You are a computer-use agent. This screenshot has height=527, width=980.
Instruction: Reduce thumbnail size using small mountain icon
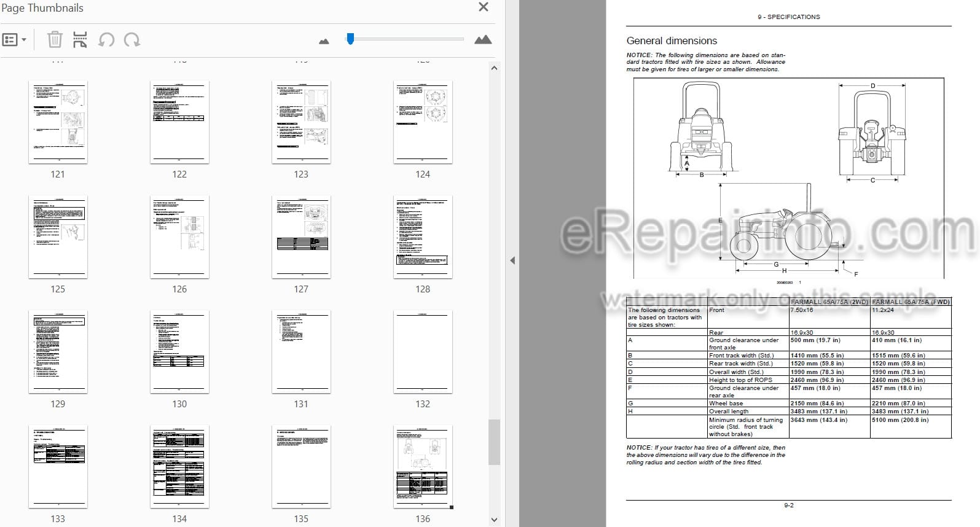pyautogui.click(x=324, y=41)
